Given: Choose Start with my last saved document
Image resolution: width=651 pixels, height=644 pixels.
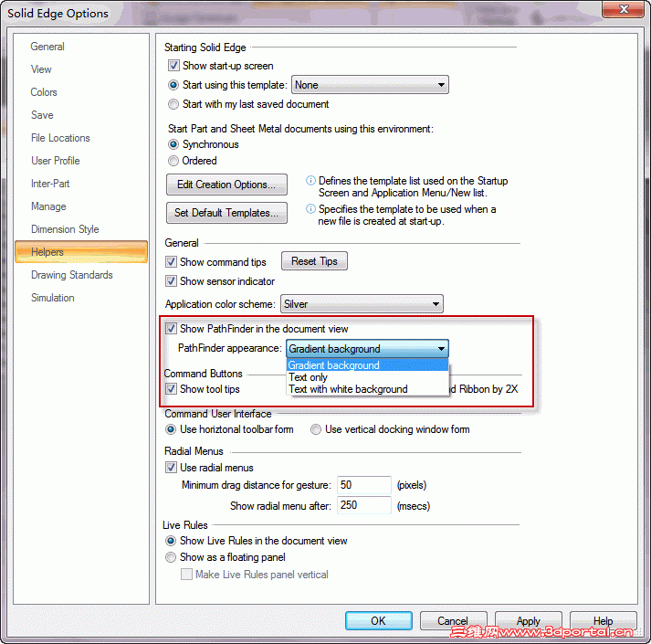Looking at the screenshot, I should (x=173, y=104).
